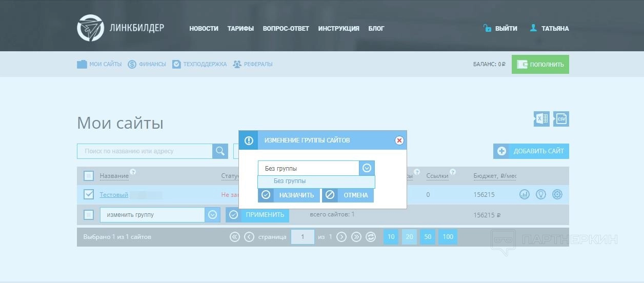
Task: Click the Назначить button
Action: click(x=289, y=195)
